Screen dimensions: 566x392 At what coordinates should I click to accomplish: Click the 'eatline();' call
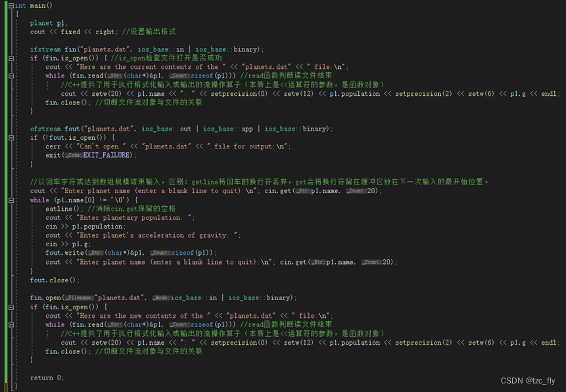65,209
